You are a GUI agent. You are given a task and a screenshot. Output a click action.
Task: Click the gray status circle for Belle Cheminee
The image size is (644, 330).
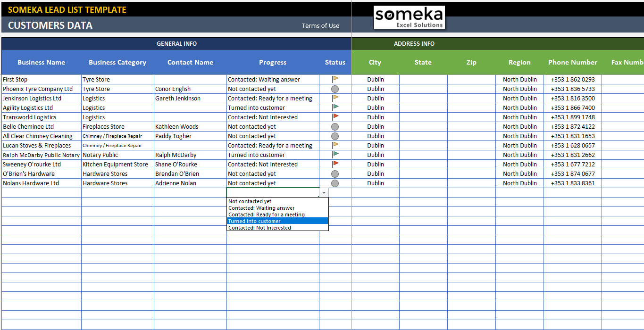coord(335,126)
